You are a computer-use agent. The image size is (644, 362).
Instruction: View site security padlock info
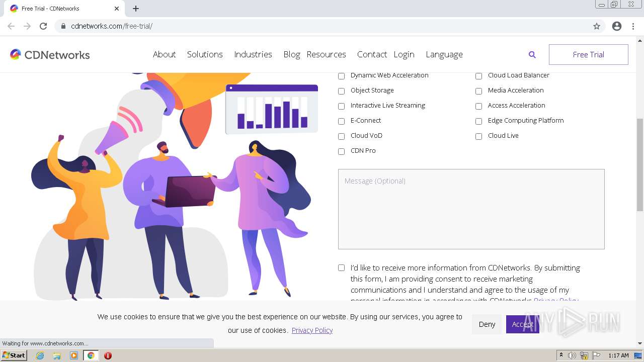(x=63, y=26)
